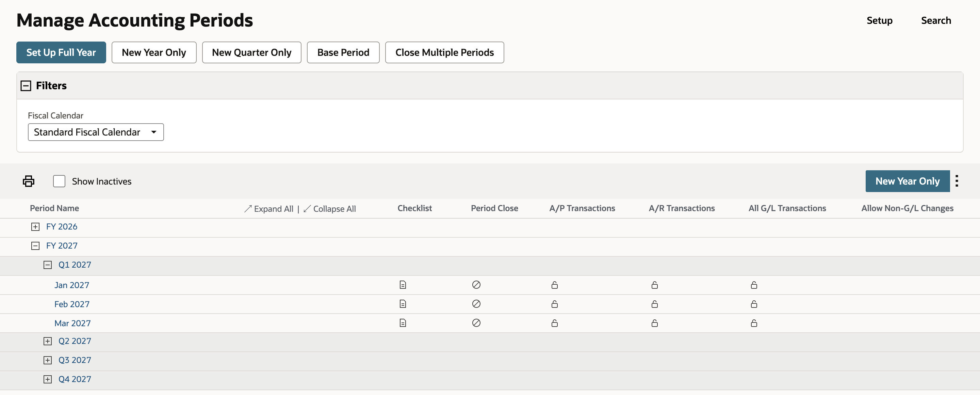The height and width of the screenshot is (395, 980).
Task: Expand the Q4 2027 node
Action: point(48,379)
